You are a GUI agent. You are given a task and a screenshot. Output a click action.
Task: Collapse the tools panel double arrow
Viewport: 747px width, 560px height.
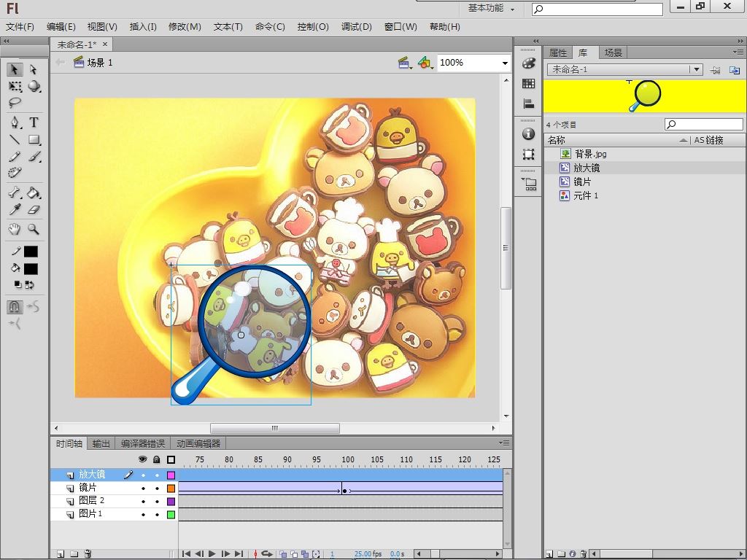click(6, 41)
